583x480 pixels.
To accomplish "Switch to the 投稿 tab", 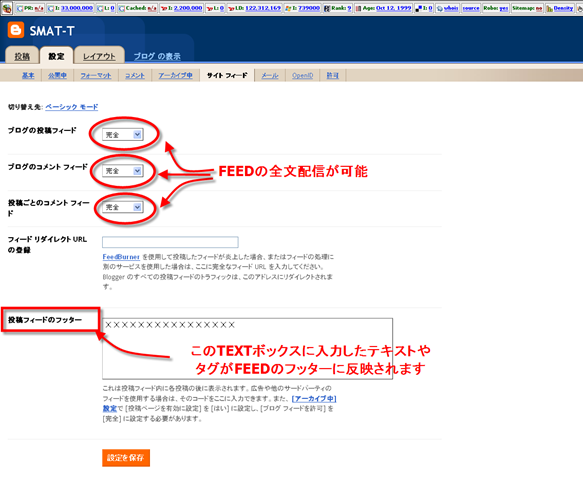I will pos(22,56).
